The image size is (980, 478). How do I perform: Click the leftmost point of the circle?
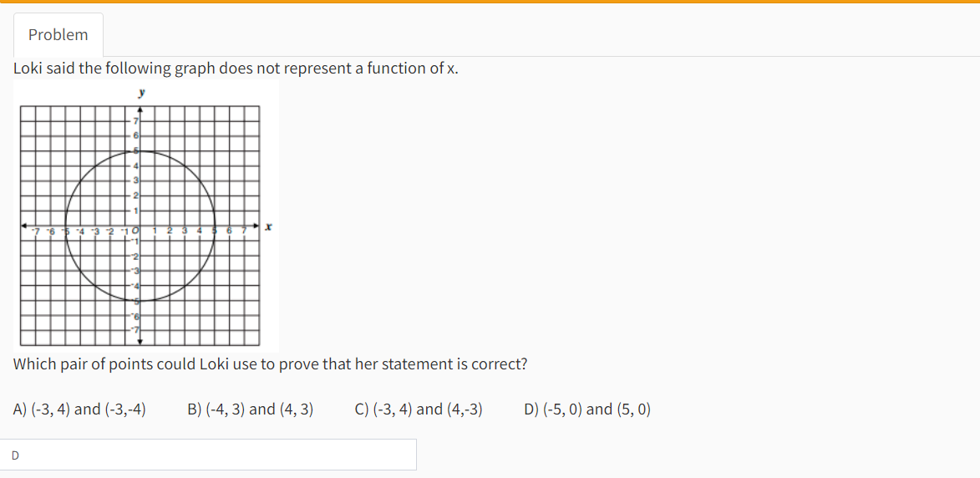[66, 226]
